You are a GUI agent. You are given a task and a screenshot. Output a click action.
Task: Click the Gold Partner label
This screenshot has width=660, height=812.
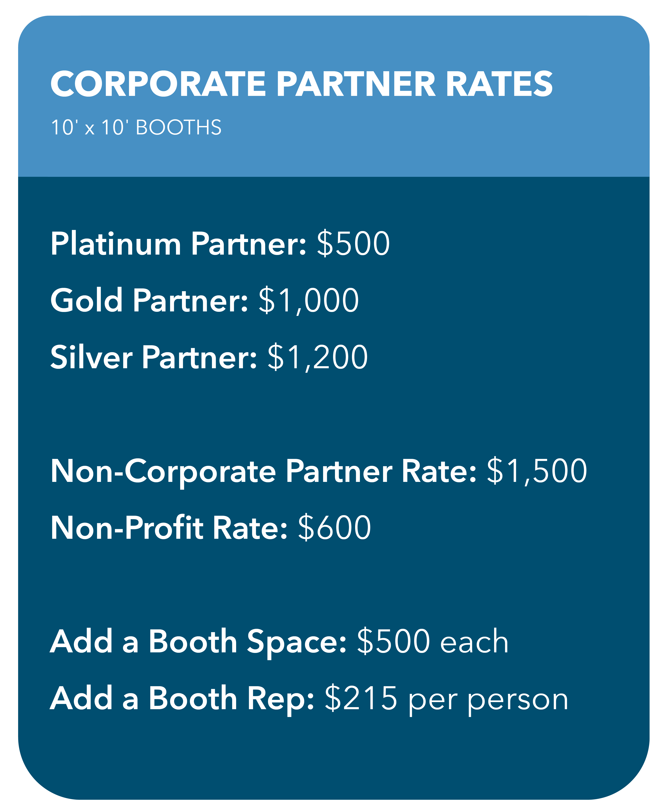click(149, 300)
